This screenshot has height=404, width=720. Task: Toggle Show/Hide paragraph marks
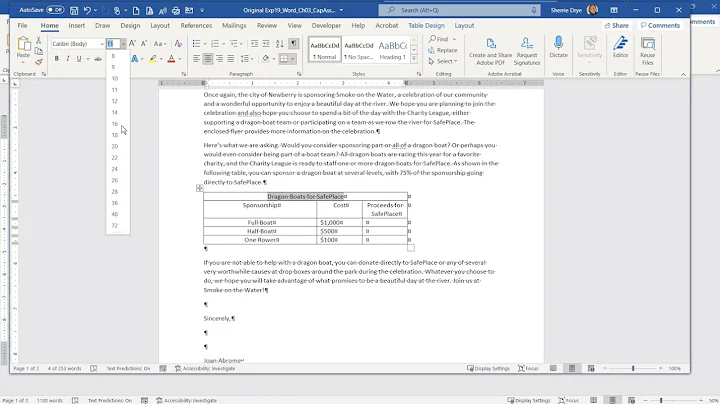tap(293, 44)
